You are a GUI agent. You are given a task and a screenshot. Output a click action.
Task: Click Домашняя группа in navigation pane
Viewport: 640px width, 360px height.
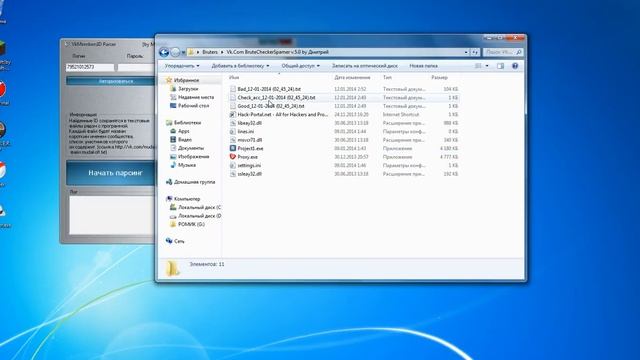click(x=194, y=182)
